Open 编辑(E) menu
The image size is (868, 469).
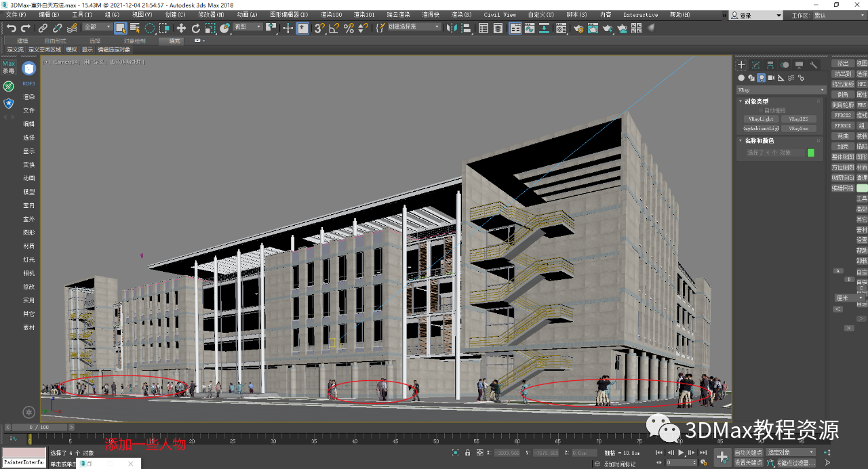coord(49,14)
